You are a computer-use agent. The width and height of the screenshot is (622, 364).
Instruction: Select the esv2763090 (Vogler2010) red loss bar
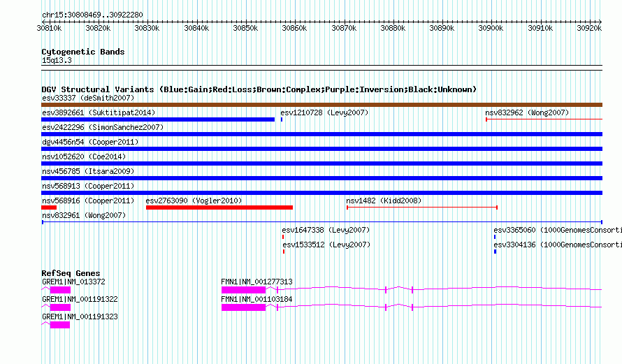point(219,208)
